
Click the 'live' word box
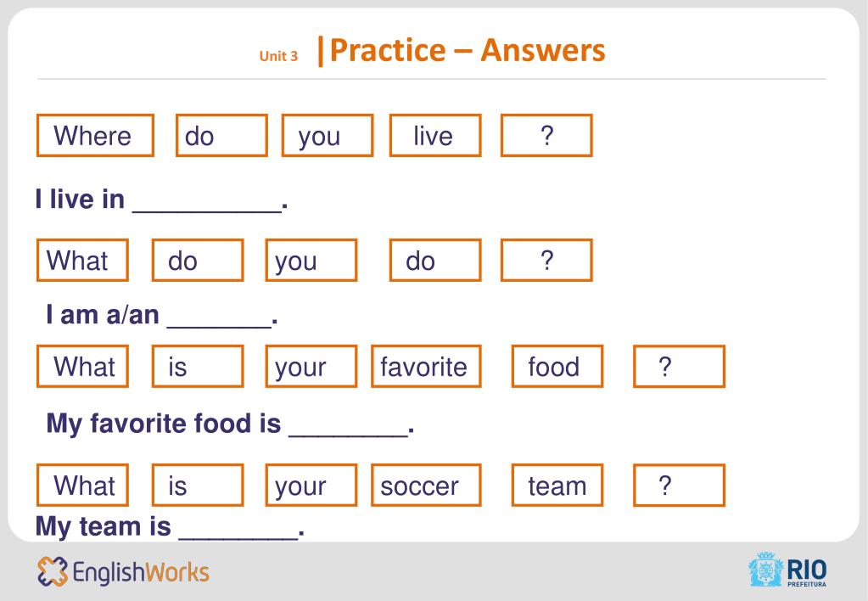[x=435, y=135]
